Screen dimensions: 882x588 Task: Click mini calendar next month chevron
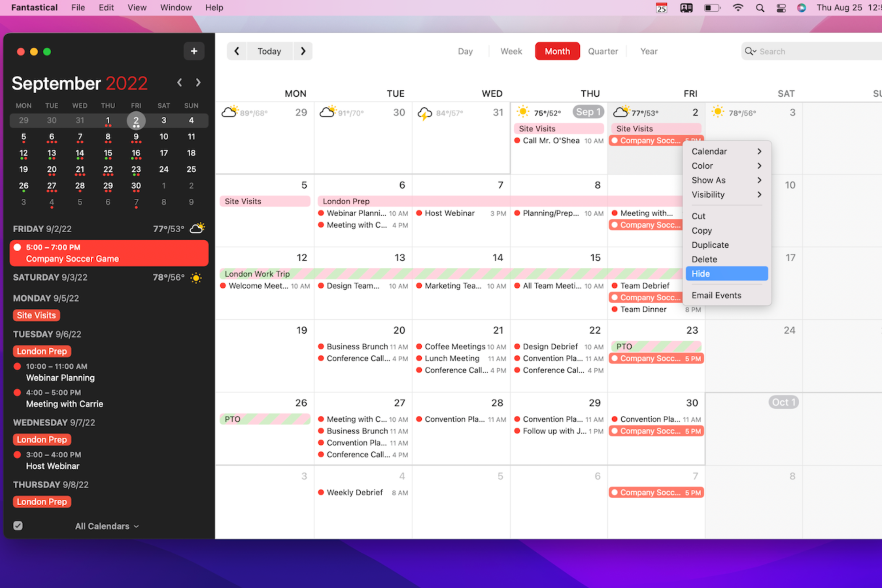click(x=198, y=83)
